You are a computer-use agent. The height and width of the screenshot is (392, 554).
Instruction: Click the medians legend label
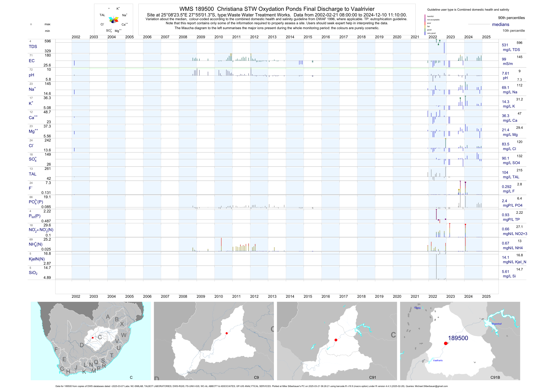coord(501,24)
